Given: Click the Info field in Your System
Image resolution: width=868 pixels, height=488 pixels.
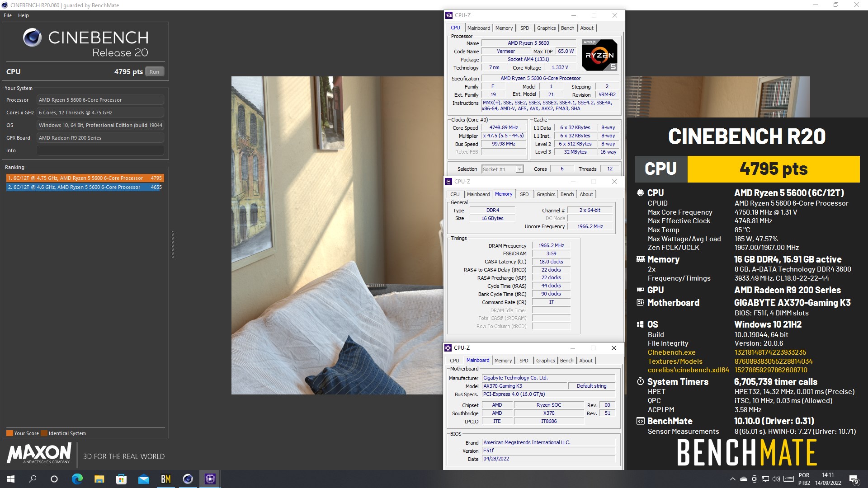Looking at the screenshot, I should (100, 150).
